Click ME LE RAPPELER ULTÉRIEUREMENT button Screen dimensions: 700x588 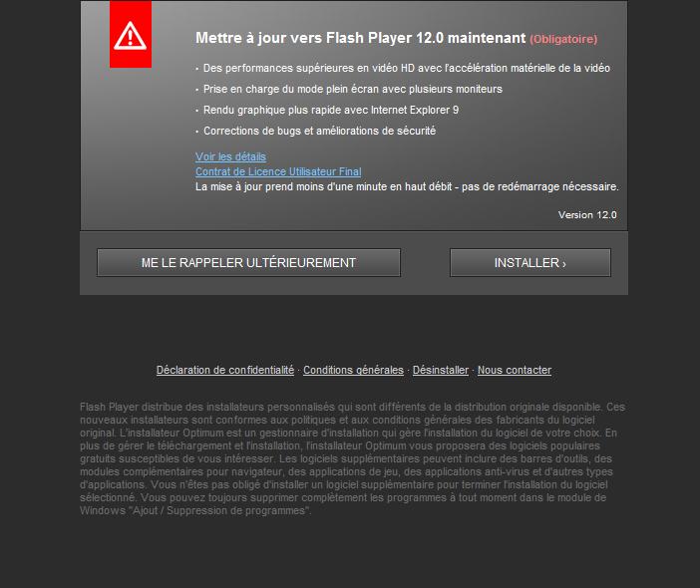(x=248, y=263)
